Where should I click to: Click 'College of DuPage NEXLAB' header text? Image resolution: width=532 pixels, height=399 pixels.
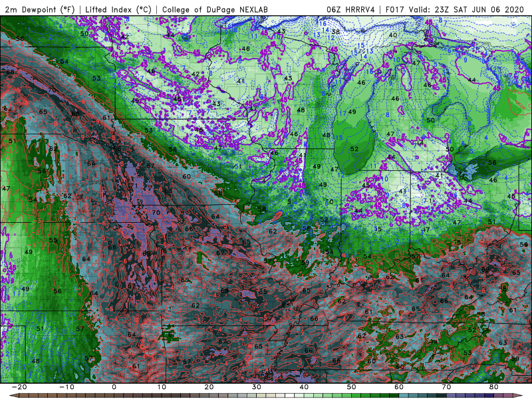point(215,9)
